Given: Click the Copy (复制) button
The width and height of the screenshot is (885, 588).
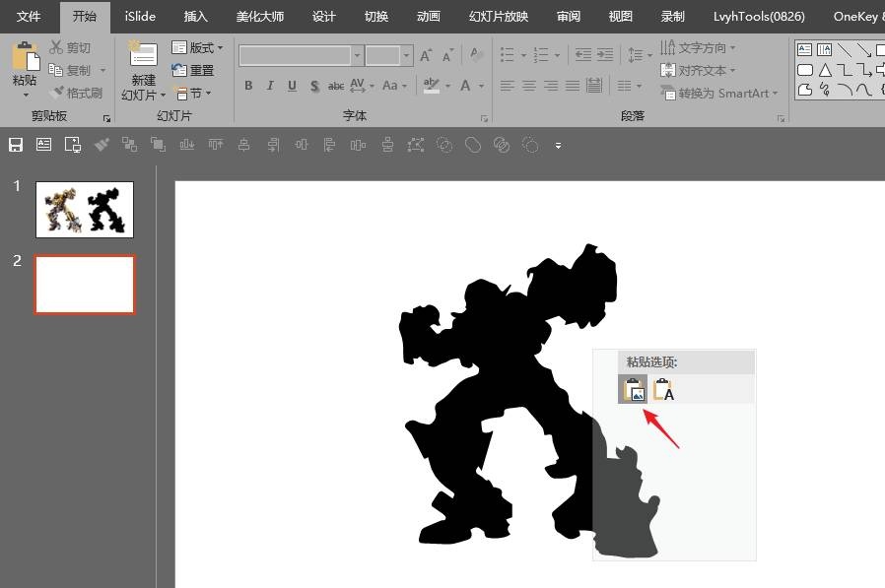Looking at the screenshot, I should 69,70.
